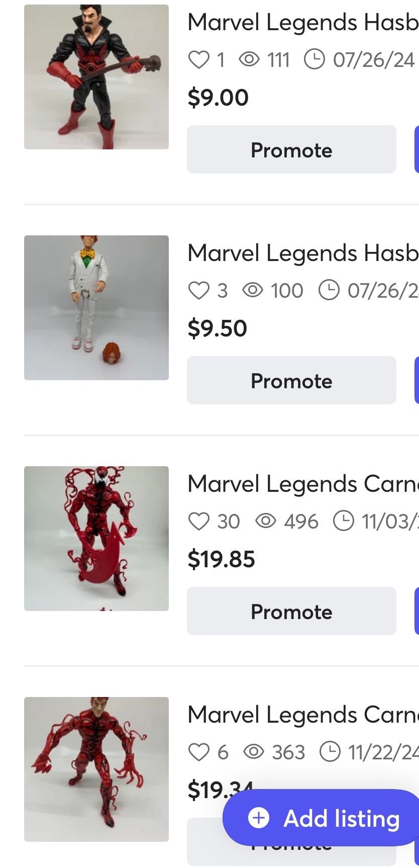Click the heart icon showing 6 likes
Screen dimensions: 419x868
point(198,752)
